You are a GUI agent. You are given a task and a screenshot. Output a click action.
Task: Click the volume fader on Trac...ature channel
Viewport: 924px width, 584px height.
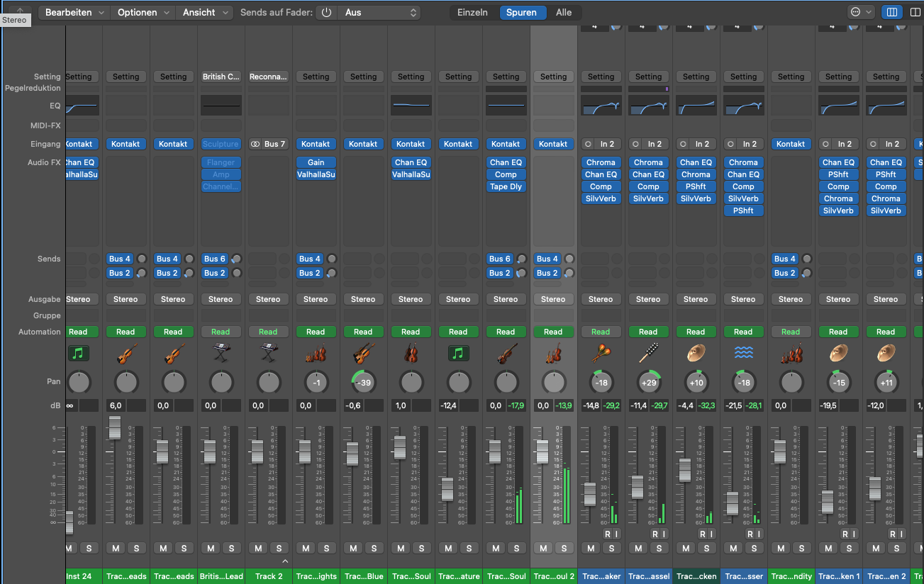[447, 489]
